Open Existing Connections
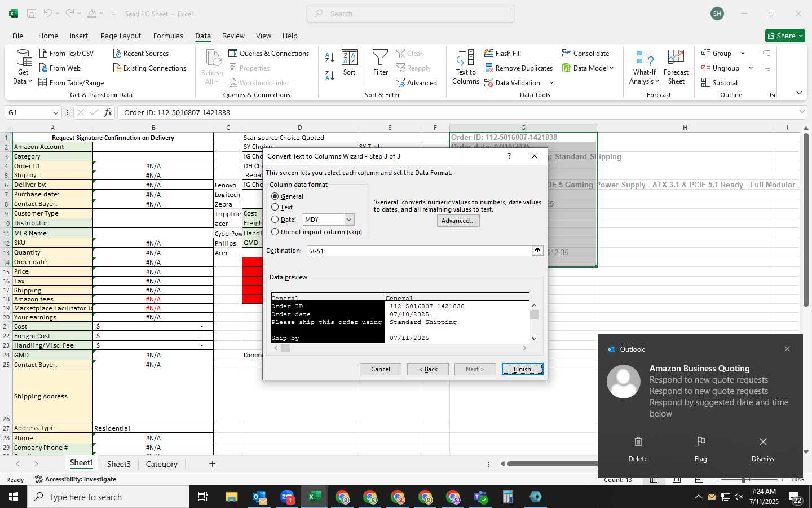812x508 pixels. click(149, 68)
